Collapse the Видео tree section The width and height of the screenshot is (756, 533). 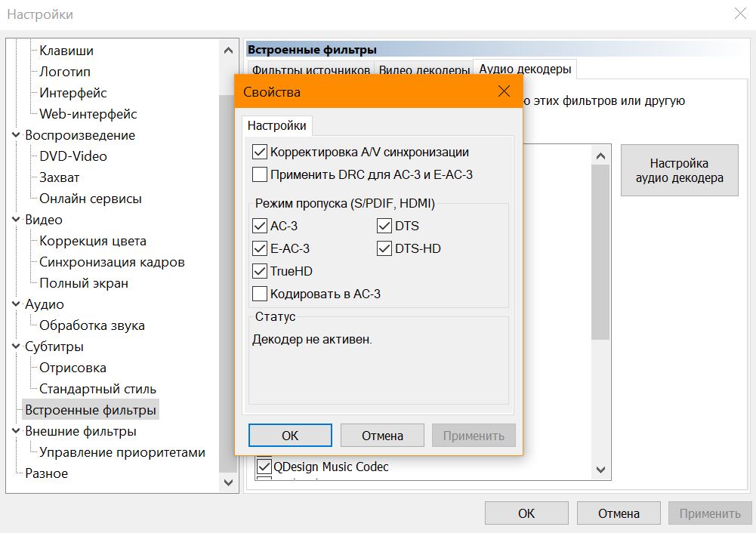coord(16,220)
